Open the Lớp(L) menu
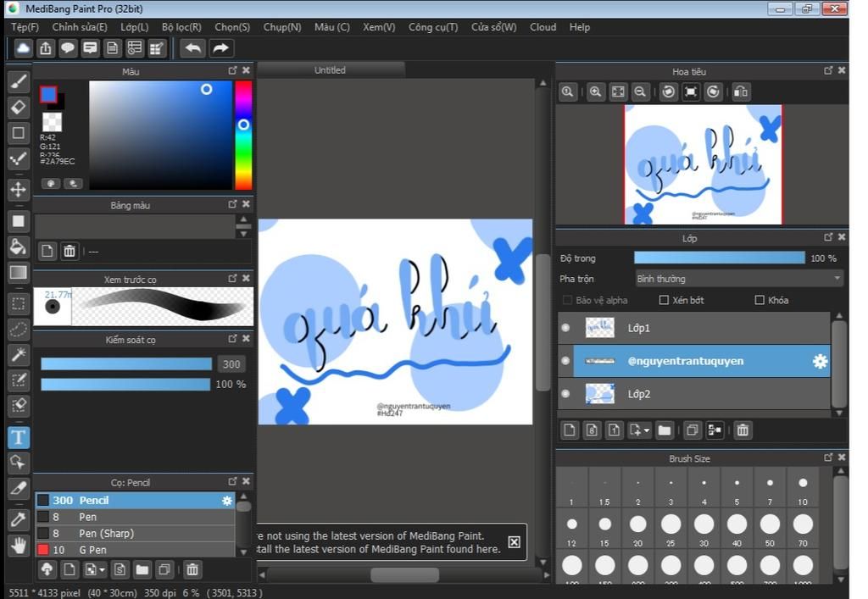The image size is (868, 599). click(135, 27)
